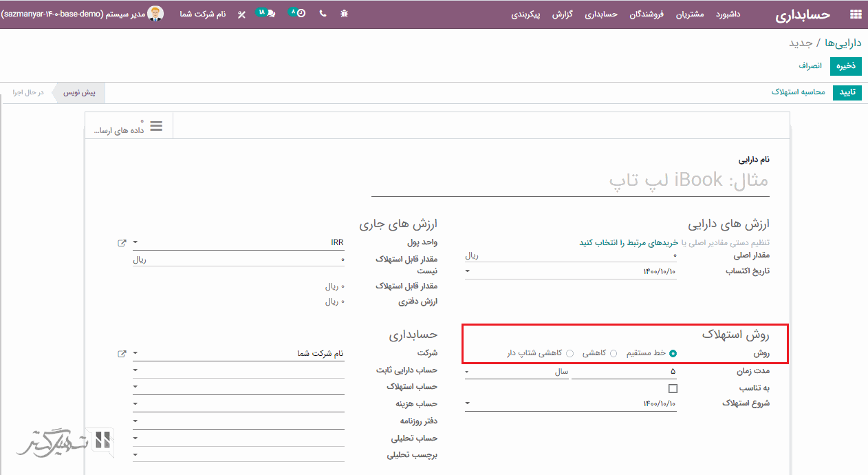The height and width of the screenshot is (475, 868).
Task: Open the گزارش menu
Action: pyautogui.click(x=563, y=14)
